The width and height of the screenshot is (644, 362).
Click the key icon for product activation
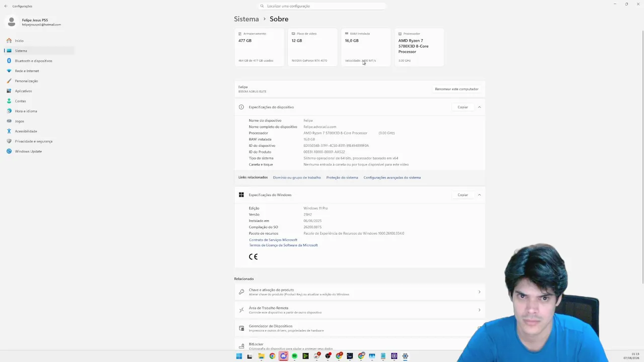242,292
